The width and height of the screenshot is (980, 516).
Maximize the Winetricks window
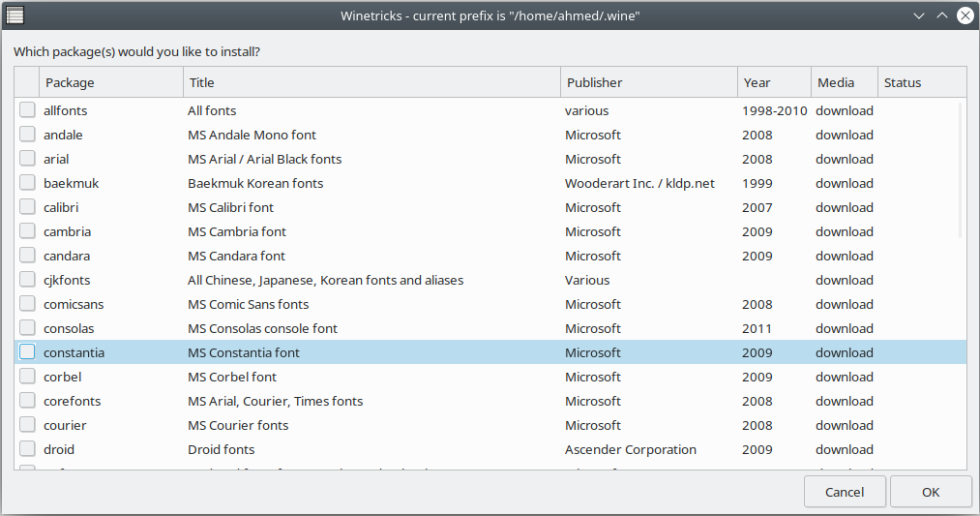point(942,15)
